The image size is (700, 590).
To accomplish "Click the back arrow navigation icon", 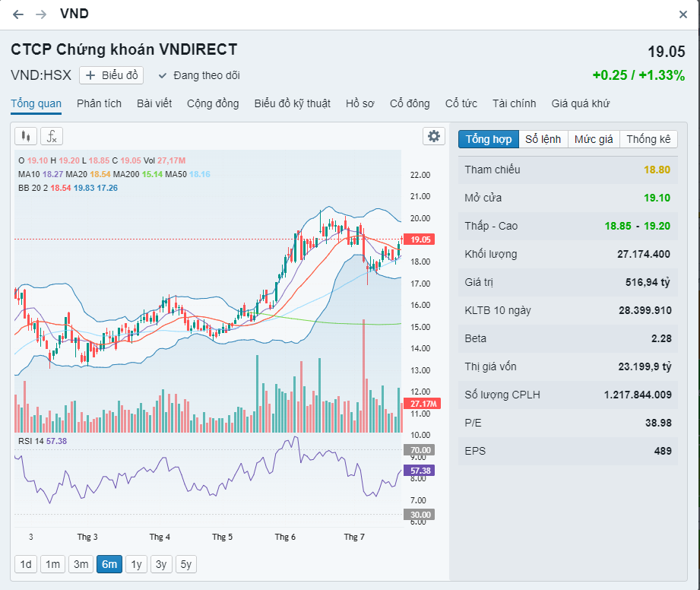I will click(18, 14).
